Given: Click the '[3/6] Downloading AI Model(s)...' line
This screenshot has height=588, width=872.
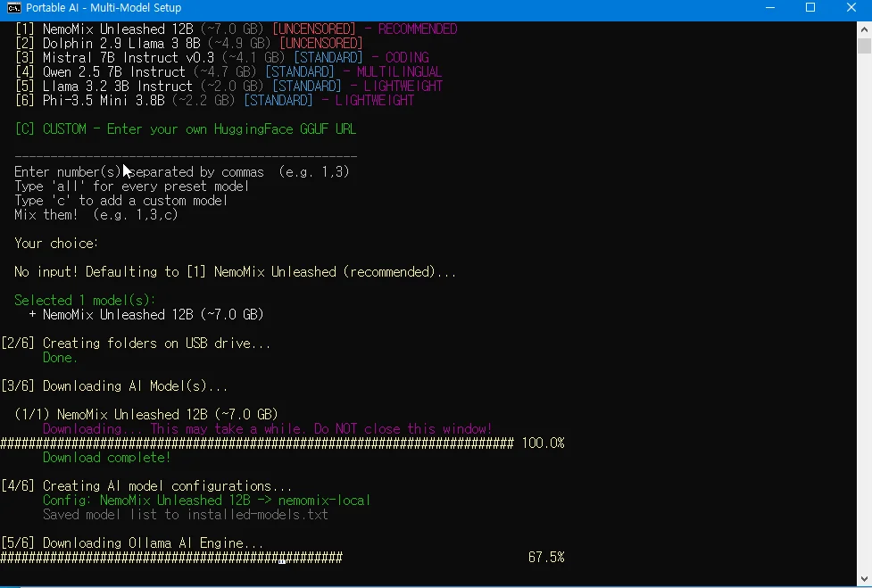Looking at the screenshot, I should tap(114, 386).
